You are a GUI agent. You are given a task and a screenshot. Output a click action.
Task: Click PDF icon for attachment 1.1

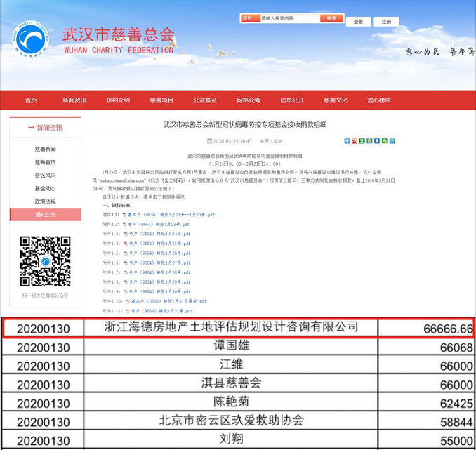(125, 215)
